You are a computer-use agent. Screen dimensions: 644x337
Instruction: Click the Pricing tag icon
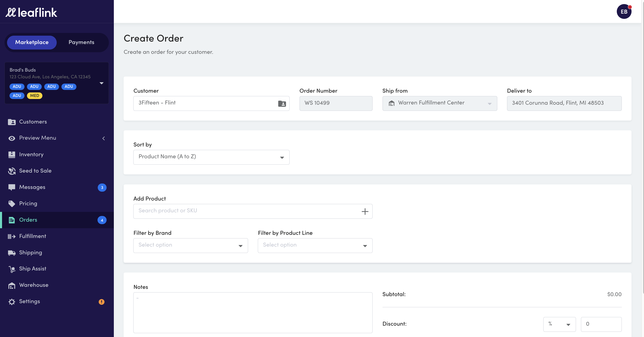12,203
